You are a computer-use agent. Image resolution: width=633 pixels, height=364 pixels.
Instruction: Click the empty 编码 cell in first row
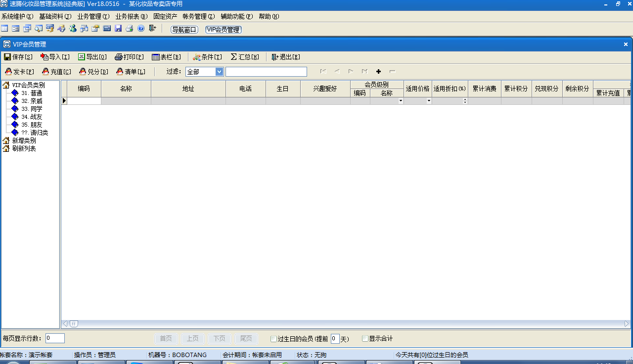click(84, 101)
